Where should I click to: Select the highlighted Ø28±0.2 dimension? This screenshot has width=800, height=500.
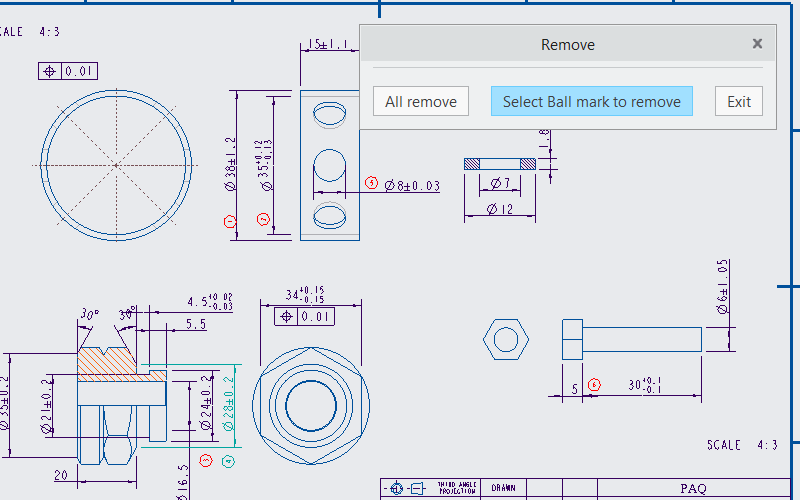click(x=231, y=404)
